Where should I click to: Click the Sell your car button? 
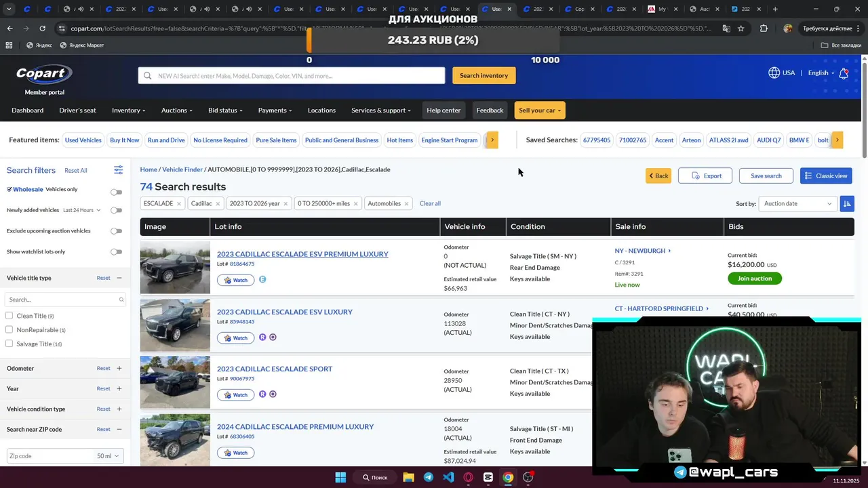pos(540,110)
